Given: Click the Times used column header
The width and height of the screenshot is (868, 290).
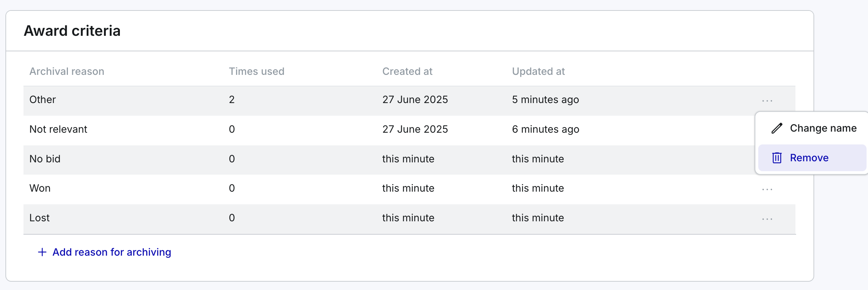Looking at the screenshot, I should 256,71.
